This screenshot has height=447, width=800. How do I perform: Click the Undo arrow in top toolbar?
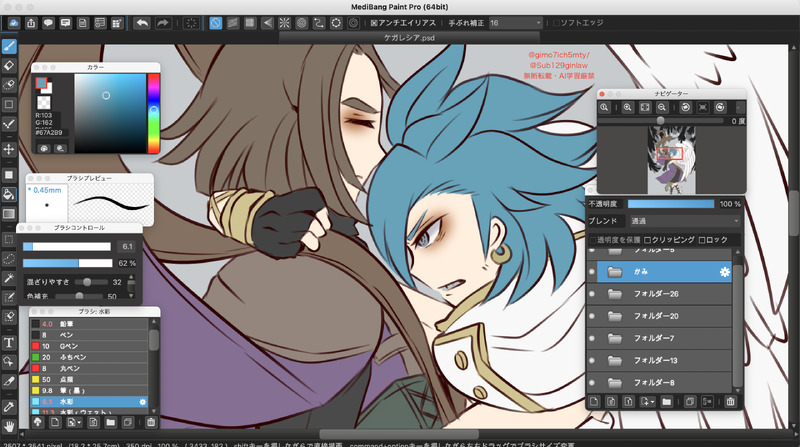coord(142,22)
